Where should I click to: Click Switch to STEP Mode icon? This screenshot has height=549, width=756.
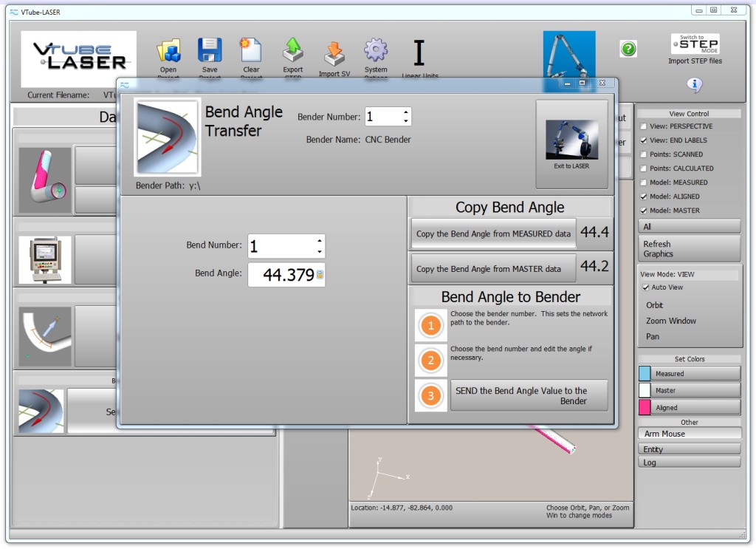tap(695, 44)
